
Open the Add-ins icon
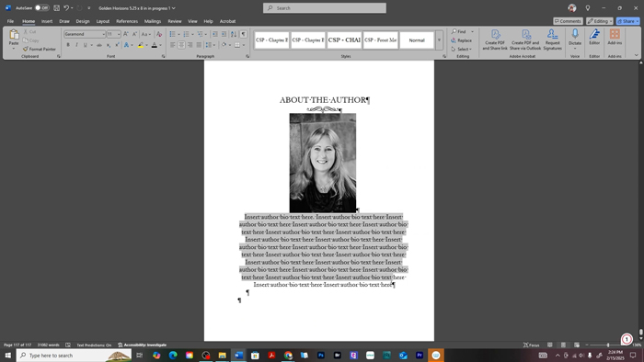615,37
